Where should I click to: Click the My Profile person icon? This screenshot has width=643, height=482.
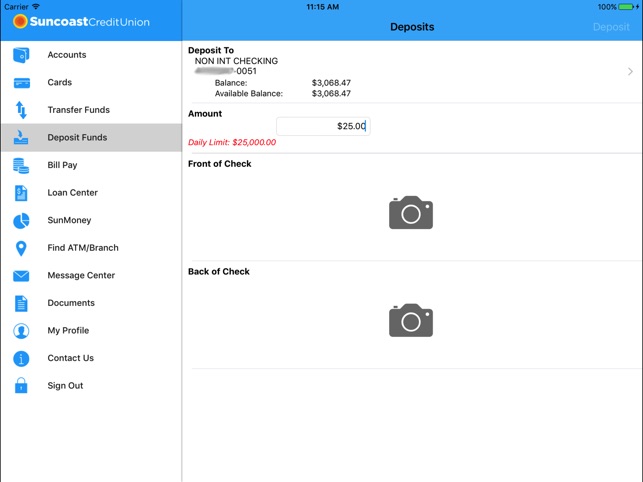pos(21,331)
